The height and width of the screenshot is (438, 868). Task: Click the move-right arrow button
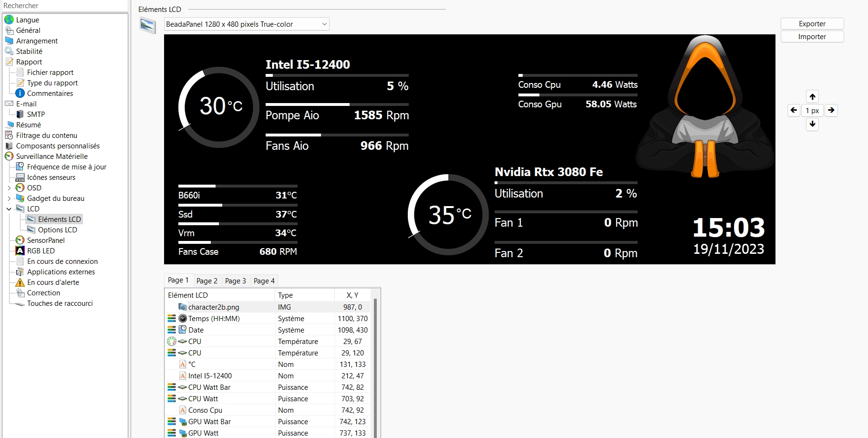coord(831,110)
